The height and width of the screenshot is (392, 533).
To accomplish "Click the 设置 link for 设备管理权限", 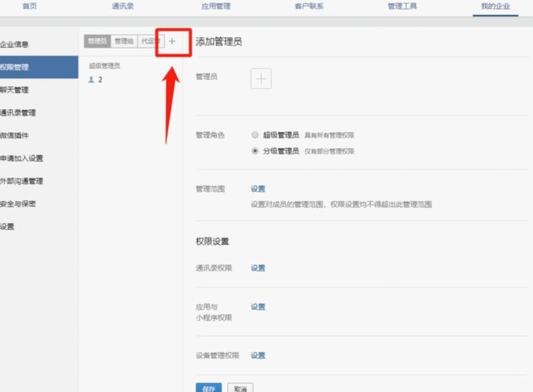I will (258, 356).
